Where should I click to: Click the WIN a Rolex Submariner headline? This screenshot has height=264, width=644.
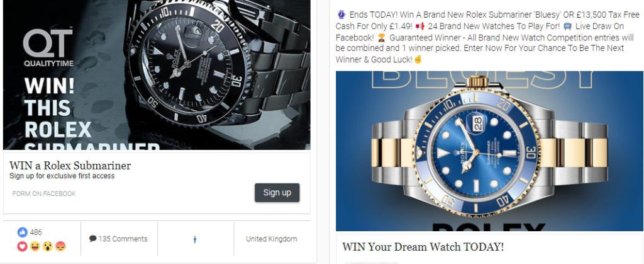click(70, 166)
